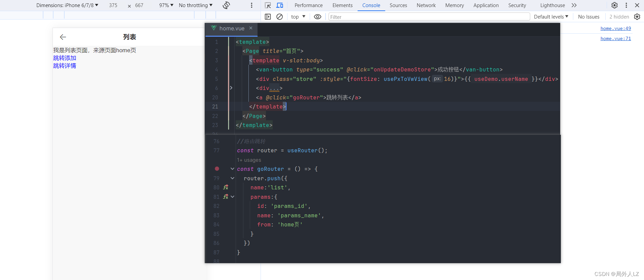Image resolution: width=644 pixels, height=280 pixels.
Task: Click the 跳转详情 link
Action: pyautogui.click(x=65, y=66)
